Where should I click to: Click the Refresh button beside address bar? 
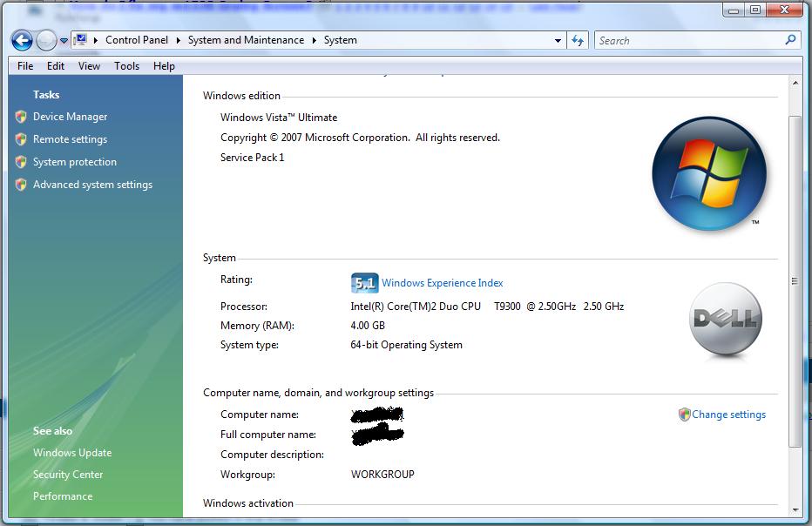tap(578, 40)
